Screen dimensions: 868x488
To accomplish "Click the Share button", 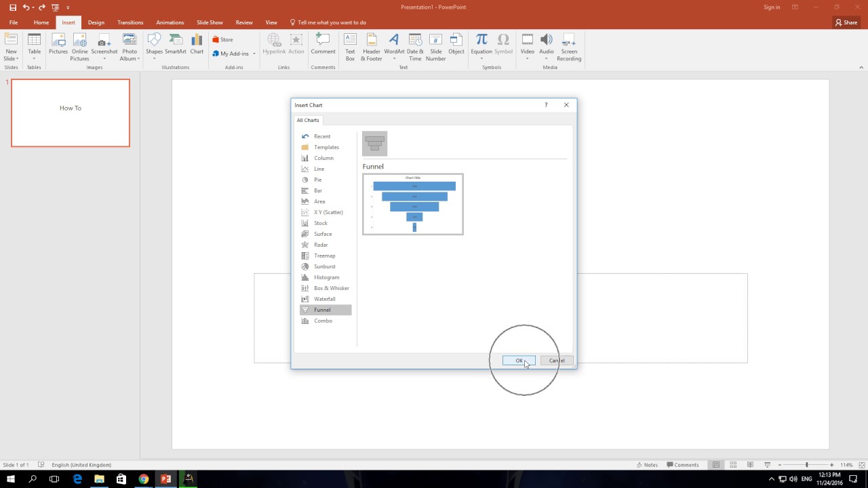I will [847, 22].
